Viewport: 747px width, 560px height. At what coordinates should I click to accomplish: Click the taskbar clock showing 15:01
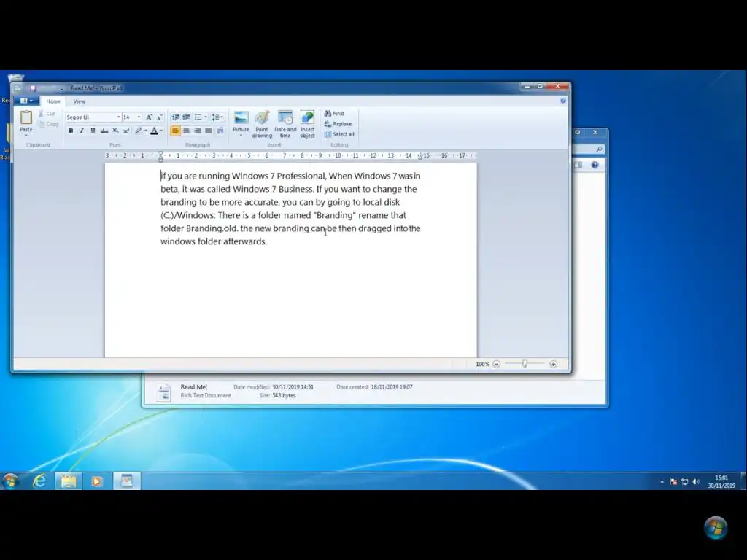pyautogui.click(x=721, y=481)
